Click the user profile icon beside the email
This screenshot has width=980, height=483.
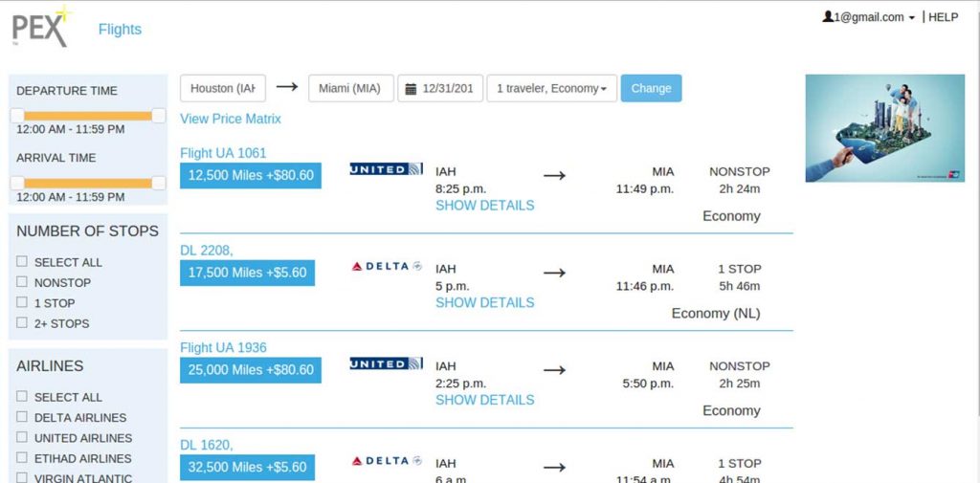828,17
